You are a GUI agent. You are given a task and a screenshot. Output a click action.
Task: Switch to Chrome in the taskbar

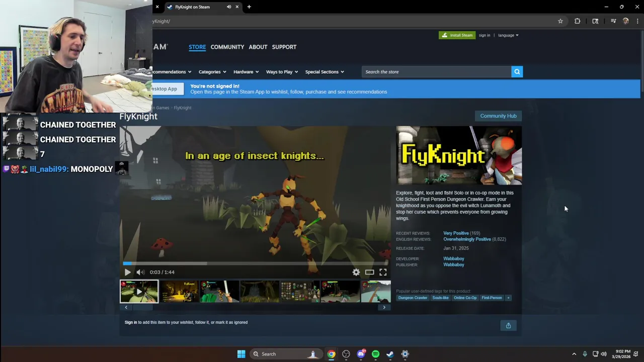click(331, 354)
